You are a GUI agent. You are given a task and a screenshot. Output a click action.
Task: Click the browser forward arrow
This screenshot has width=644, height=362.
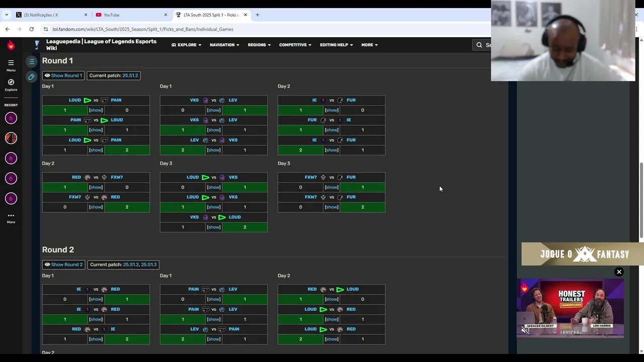tap(19, 29)
